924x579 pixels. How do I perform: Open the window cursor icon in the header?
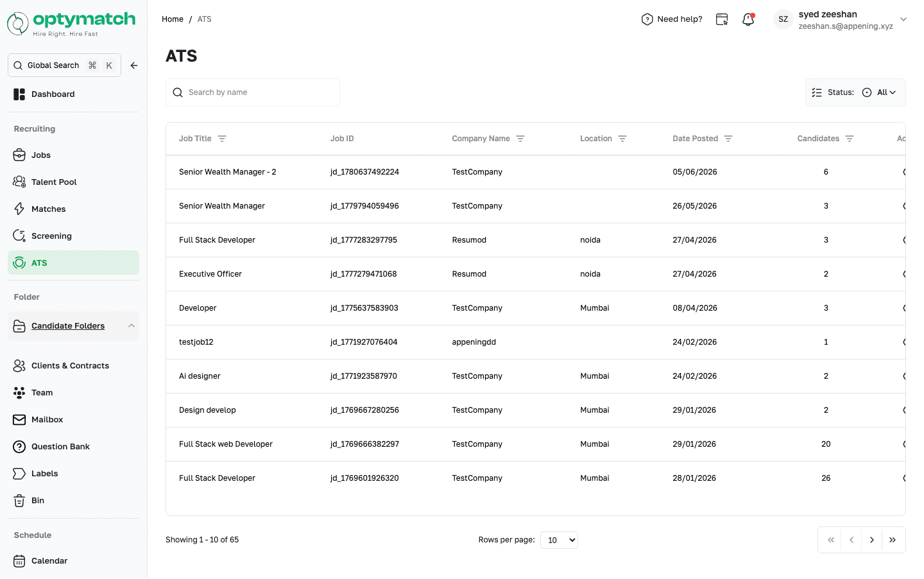[722, 19]
